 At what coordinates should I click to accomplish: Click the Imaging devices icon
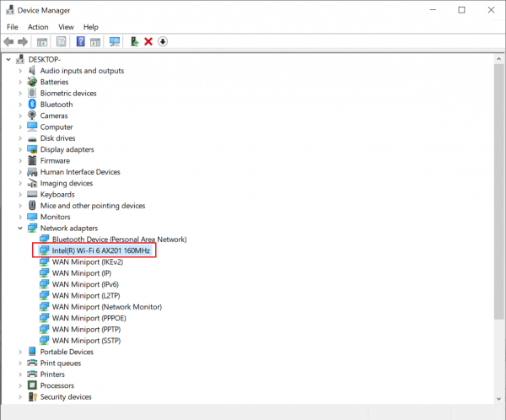coord(32,183)
